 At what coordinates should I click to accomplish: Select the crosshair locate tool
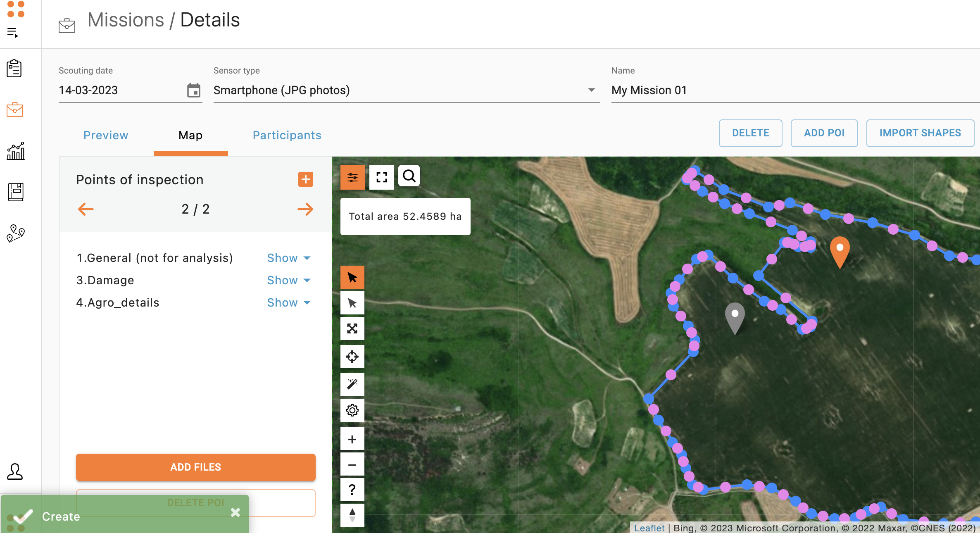click(x=352, y=357)
